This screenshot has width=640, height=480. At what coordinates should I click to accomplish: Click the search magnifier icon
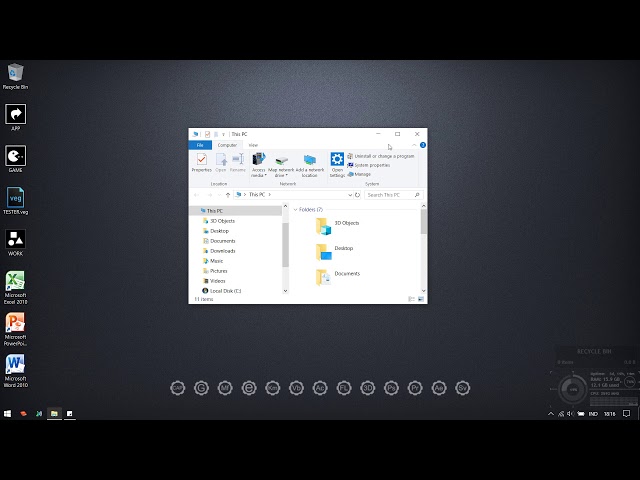point(417,195)
